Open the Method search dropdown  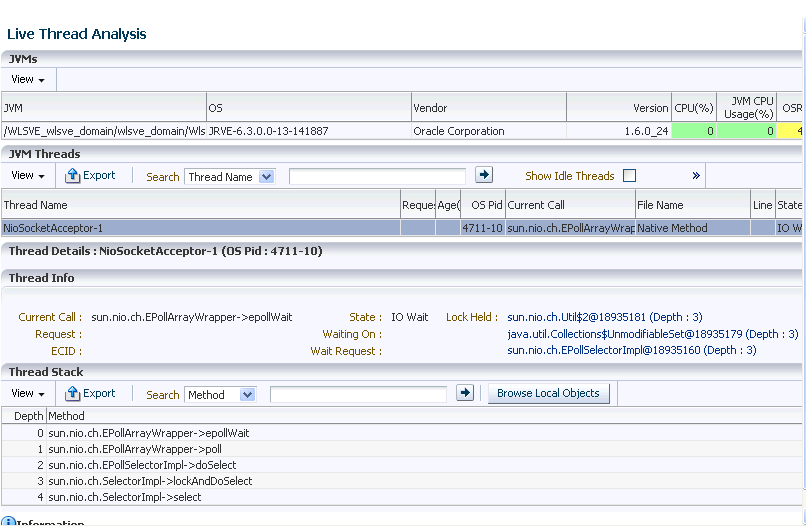pos(220,395)
